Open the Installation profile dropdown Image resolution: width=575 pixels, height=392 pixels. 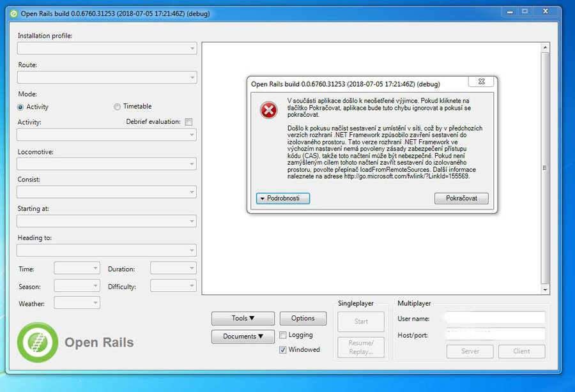tap(107, 49)
